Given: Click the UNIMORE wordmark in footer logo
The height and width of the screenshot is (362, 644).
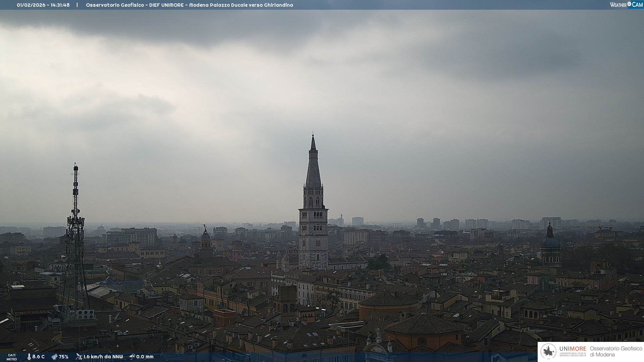Looking at the screenshot, I should click(573, 349).
